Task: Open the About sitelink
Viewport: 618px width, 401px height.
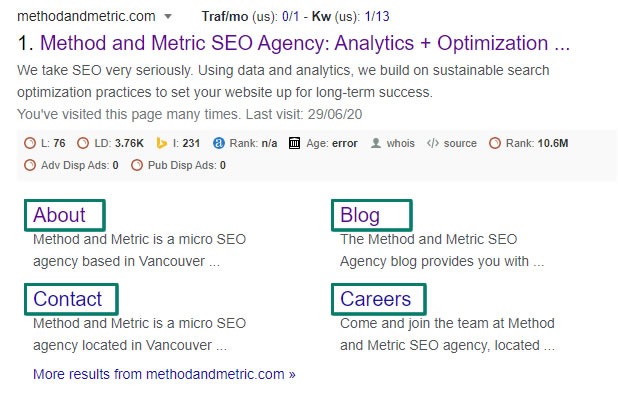Action: [59, 215]
